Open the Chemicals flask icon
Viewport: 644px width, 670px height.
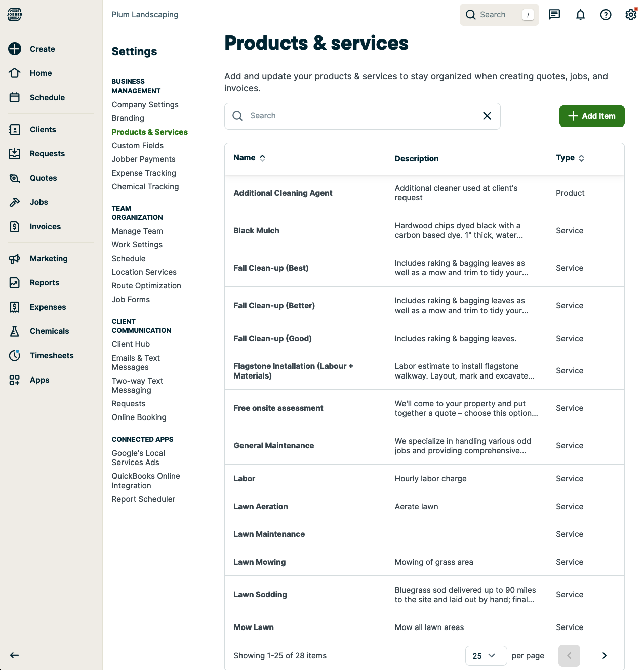click(15, 331)
